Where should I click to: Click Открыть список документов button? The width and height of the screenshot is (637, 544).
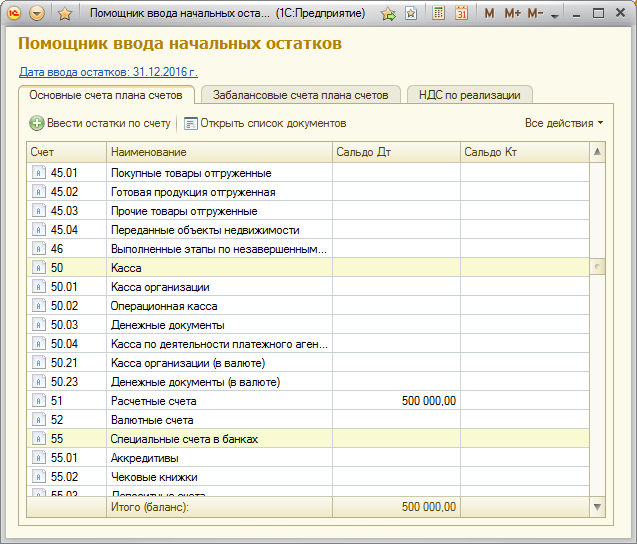point(265,123)
